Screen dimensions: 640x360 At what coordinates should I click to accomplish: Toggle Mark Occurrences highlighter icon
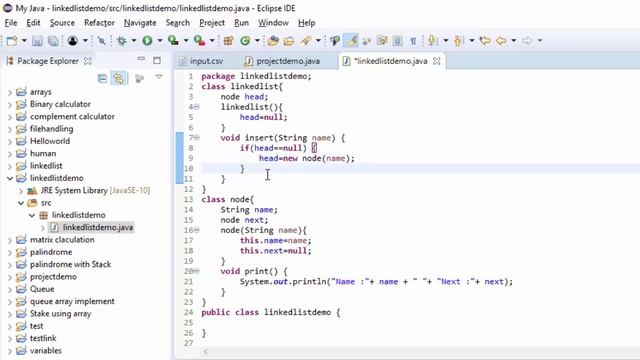(x=351, y=40)
